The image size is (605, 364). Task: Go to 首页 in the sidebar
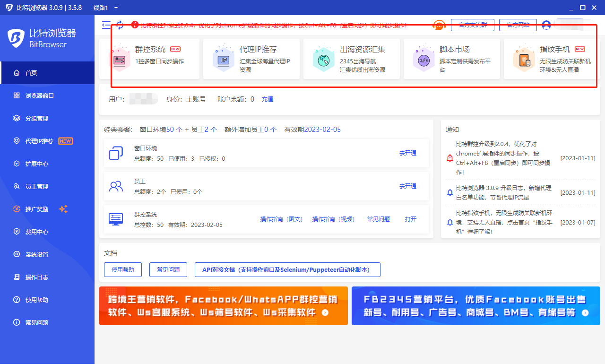coord(47,73)
